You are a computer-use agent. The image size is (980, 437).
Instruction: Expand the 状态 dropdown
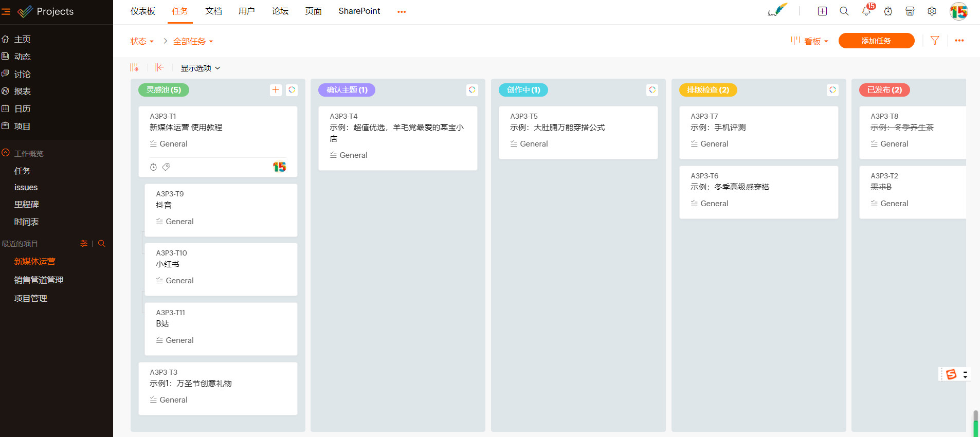coord(141,41)
